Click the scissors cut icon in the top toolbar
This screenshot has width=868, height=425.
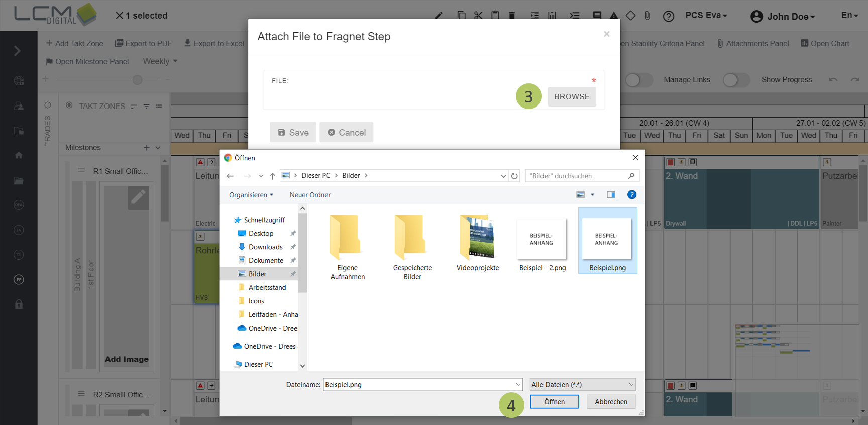click(x=478, y=16)
